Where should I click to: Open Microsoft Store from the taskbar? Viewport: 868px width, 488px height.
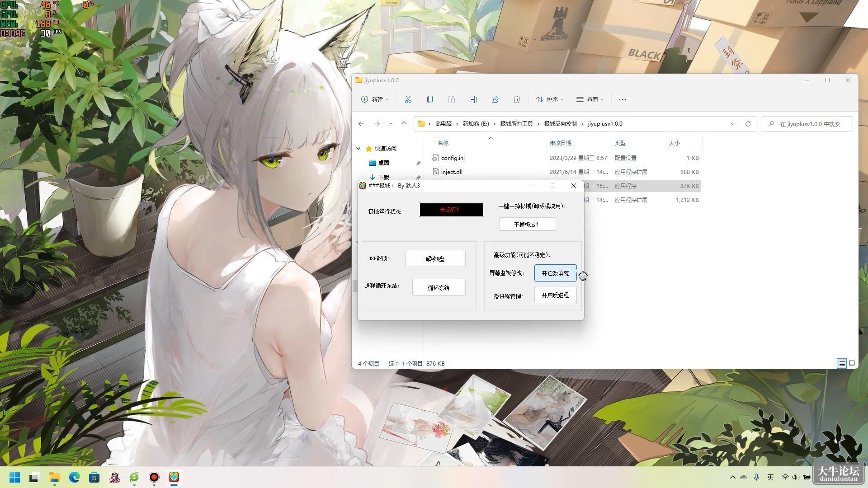click(94, 477)
